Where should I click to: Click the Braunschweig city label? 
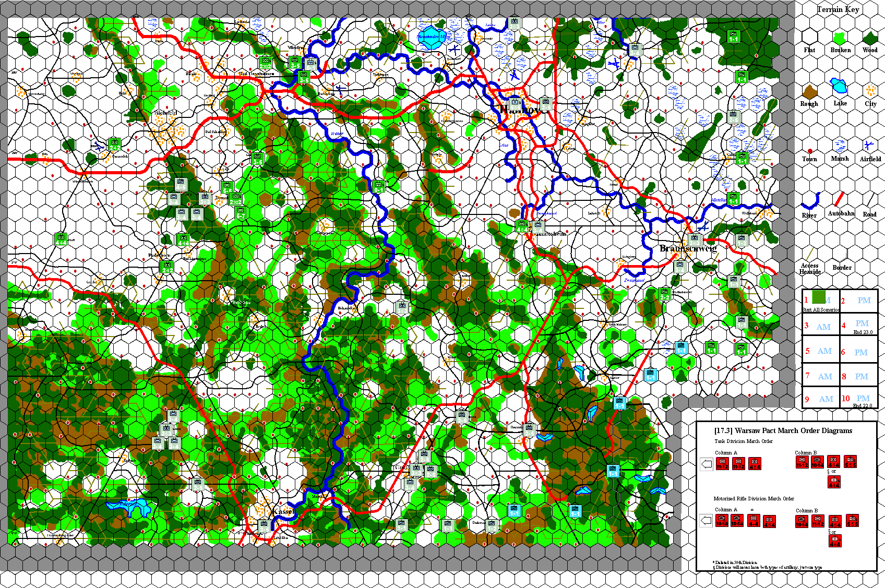pyautogui.click(x=688, y=248)
